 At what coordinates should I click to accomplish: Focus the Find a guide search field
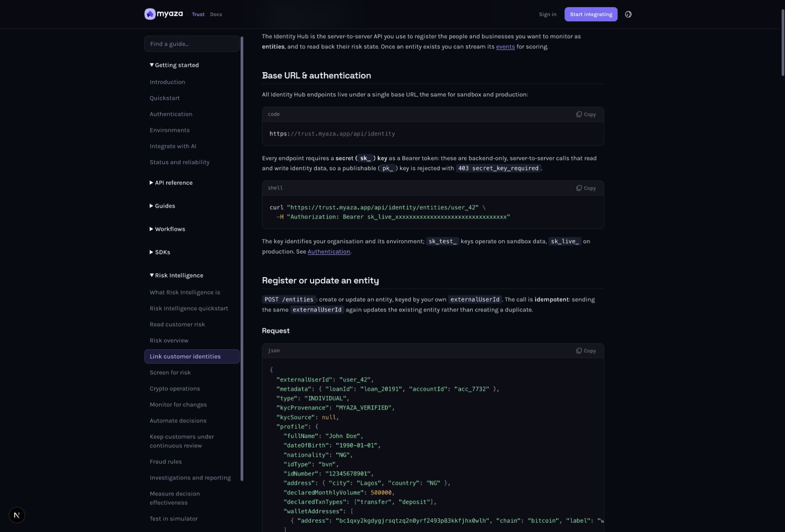tap(192, 44)
